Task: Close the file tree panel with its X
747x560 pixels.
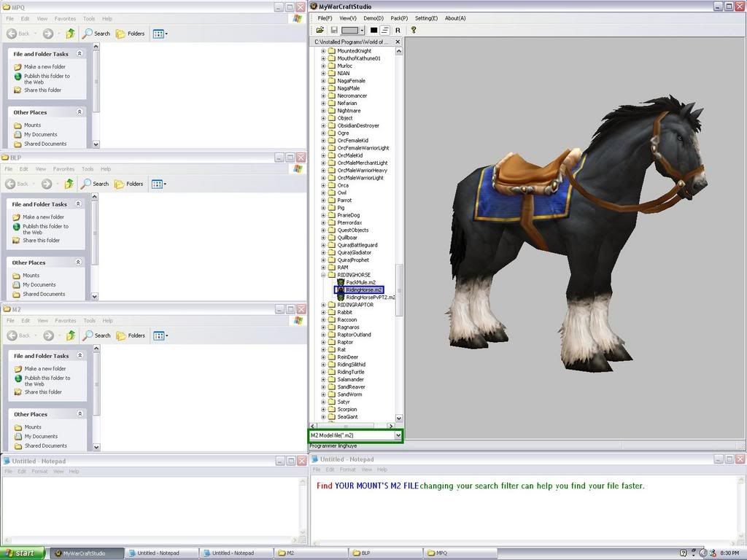Action: coord(398,42)
